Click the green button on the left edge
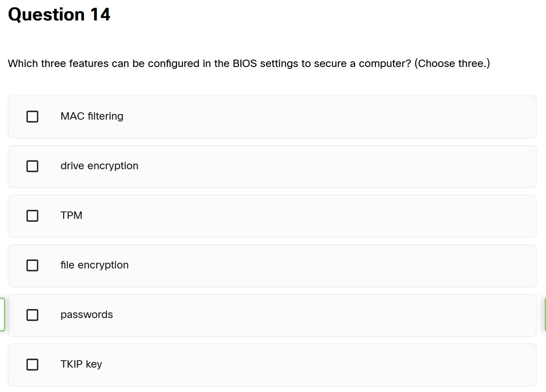The image size is (546, 392). (2, 314)
